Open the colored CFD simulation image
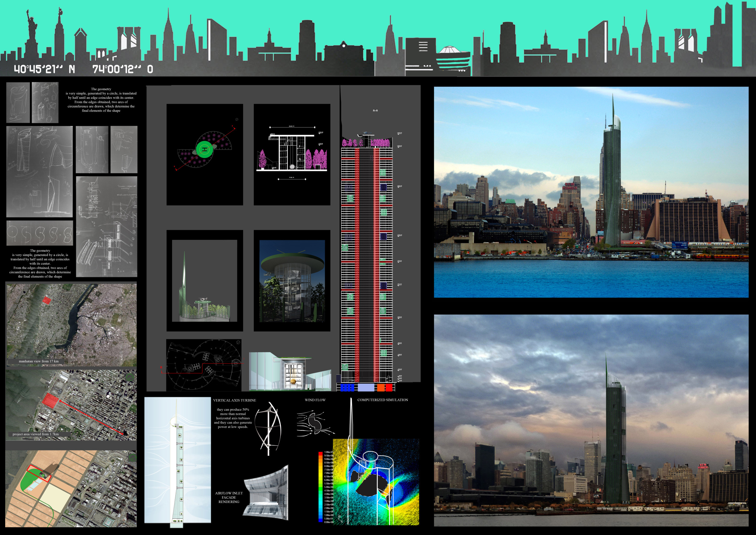The height and width of the screenshot is (535, 756). tap(376, 482)
